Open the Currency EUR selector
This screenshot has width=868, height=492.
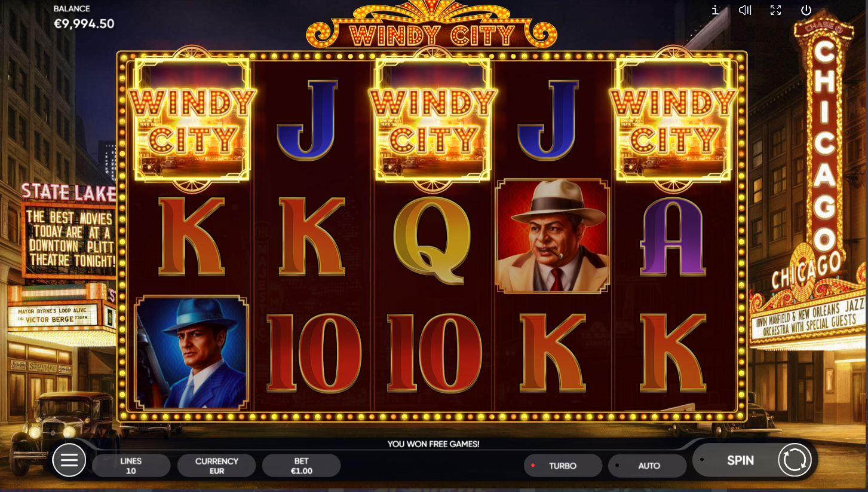tap(217, 466)
